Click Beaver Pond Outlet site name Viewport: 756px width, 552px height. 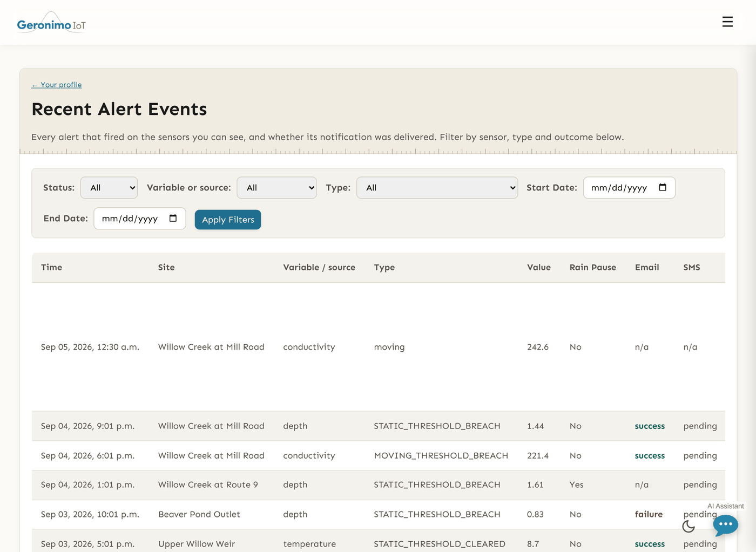[x=199, y=514]
